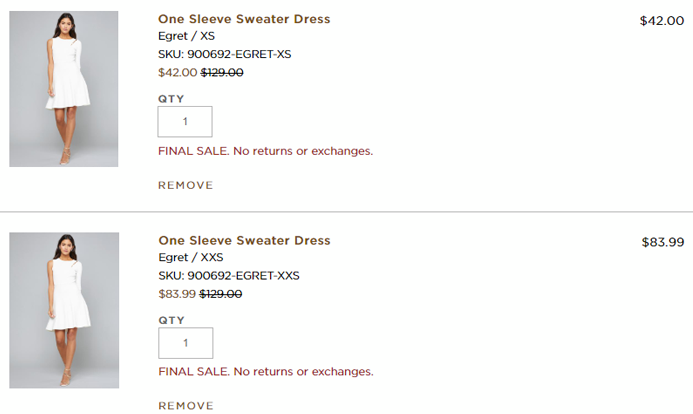Click the Egret / XXS variant label
Viewport: 693px width, 414px height.
[190, 257]
